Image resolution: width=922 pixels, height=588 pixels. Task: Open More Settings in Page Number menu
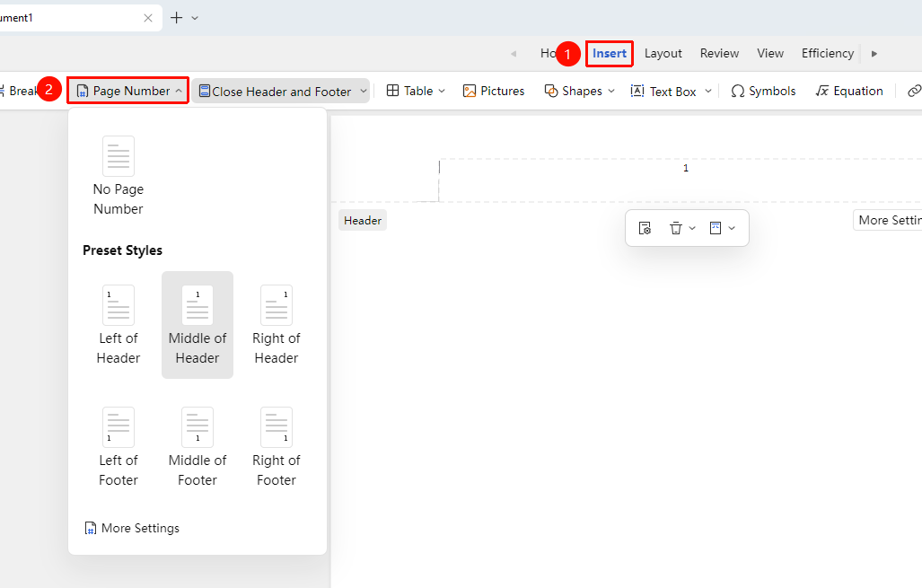(132, 528)
